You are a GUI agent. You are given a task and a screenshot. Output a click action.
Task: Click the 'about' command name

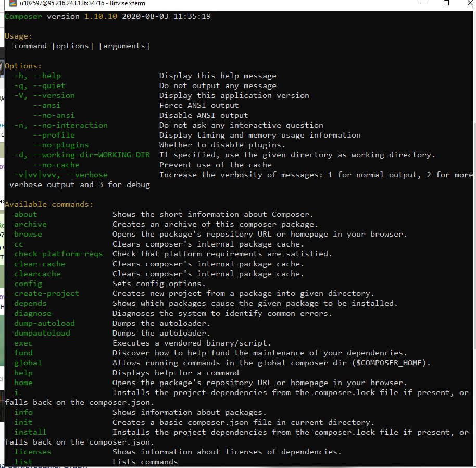tap(26, 214)
